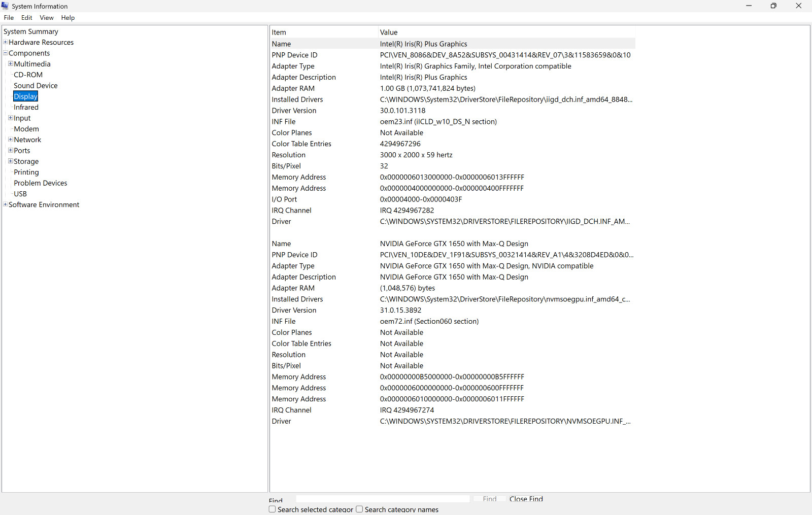Click NVIDIA GeForce GTX 1650 Name value
The height and width of the screenshot is (515, 812).
click(x=454, y=244)
